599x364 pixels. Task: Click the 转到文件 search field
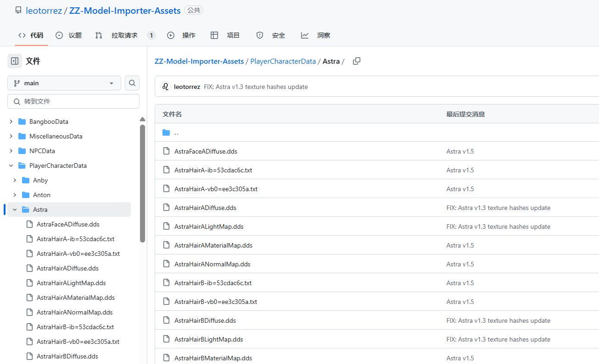(73, 101)
